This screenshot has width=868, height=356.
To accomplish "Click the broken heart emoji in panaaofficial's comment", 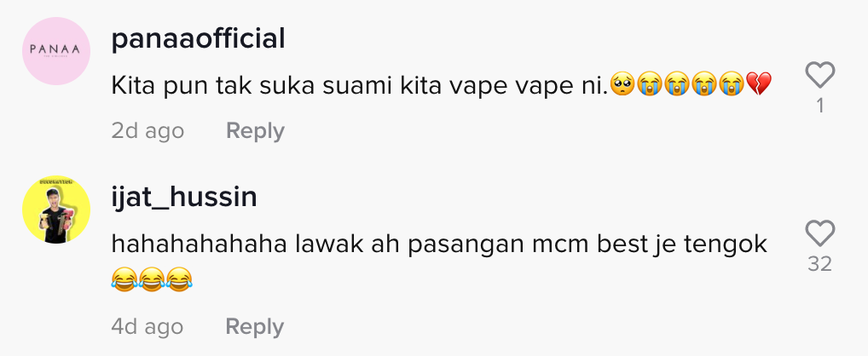I will pos(759,84).
